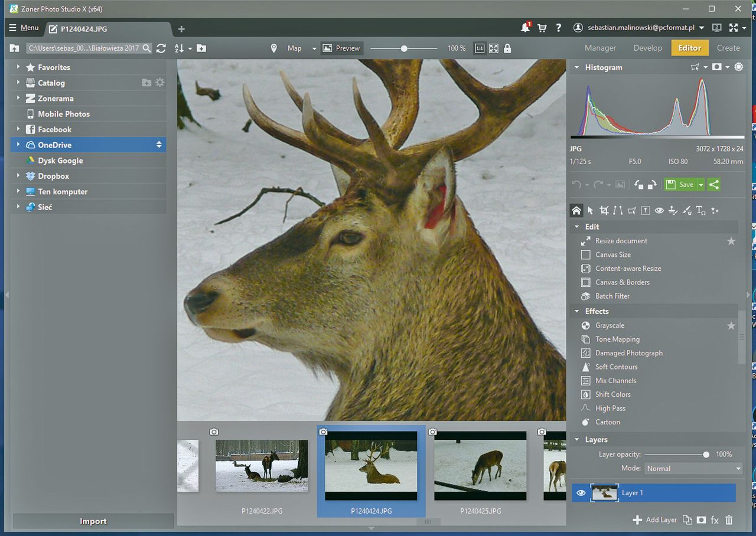Fit image to window
Screen dimensions: 756x536
coord(494,48)
